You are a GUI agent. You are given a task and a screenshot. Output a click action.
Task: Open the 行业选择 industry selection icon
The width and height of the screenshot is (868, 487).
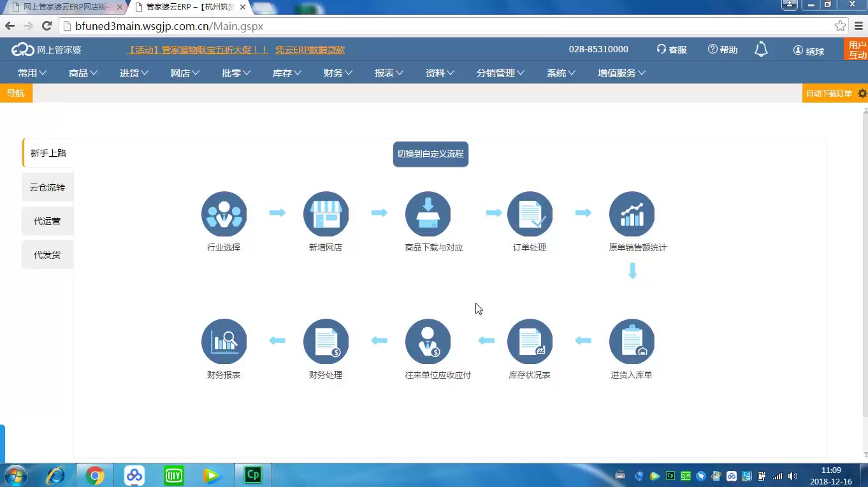[x=224, y=214]
